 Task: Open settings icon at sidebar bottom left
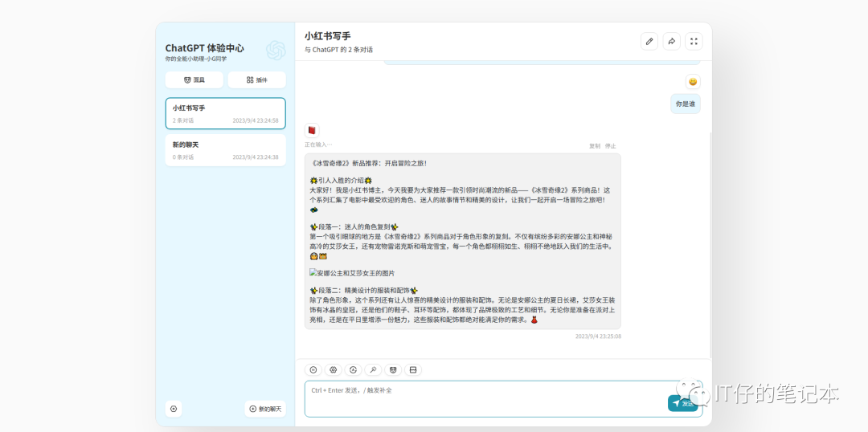point(174,409)
